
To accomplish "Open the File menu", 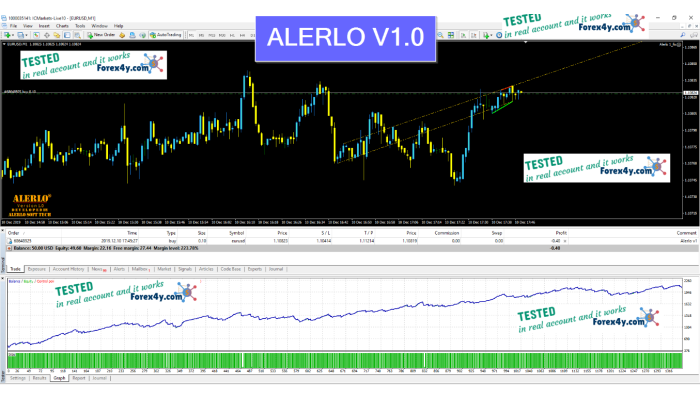I will [x=13, y=26].
